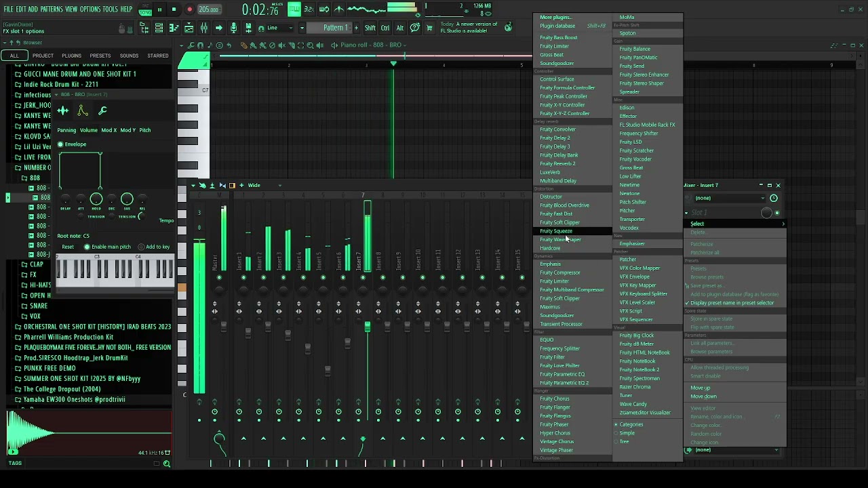Click the envelope icon in 808 channel settings

[83, 110]
